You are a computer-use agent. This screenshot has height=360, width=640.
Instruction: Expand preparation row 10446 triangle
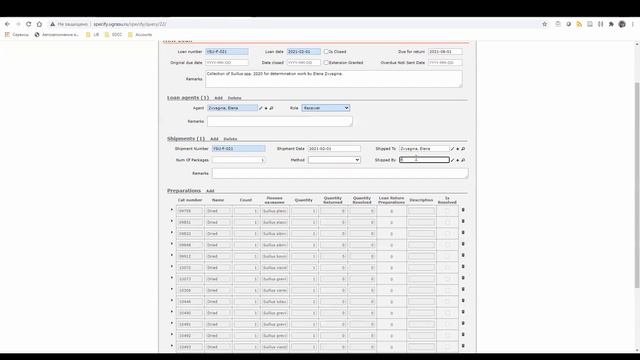pyautogui.click(x=172, y=300)
